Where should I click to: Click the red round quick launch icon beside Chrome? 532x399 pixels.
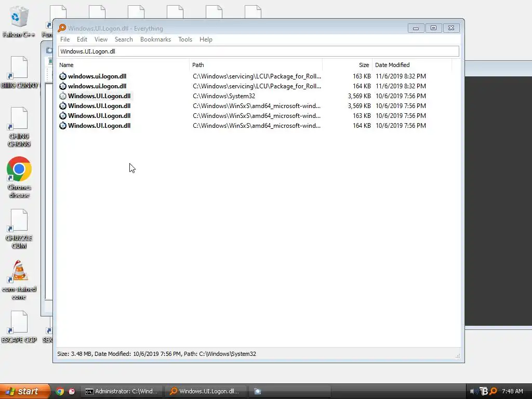(x=72, y=391)
